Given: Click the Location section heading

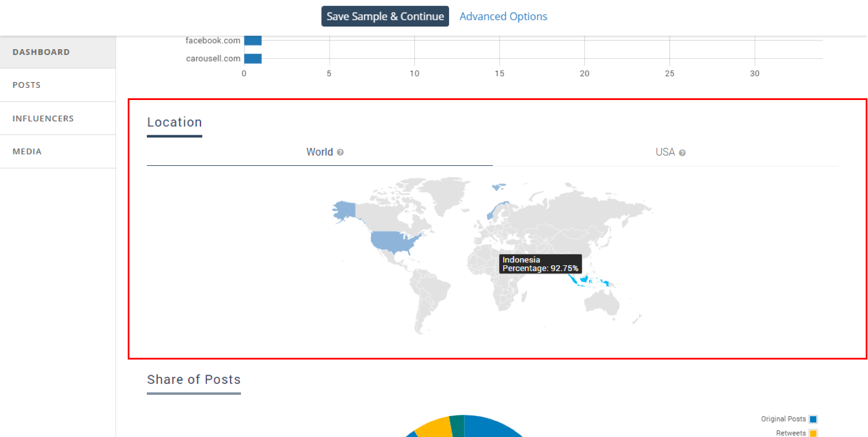Looking at the screenshot, I should 175,122.
